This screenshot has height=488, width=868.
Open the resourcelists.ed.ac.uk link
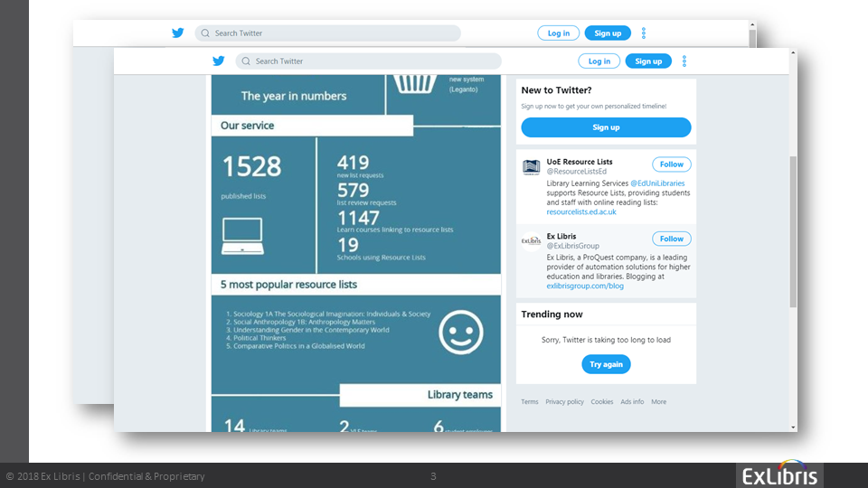click(x=581, y=211)
